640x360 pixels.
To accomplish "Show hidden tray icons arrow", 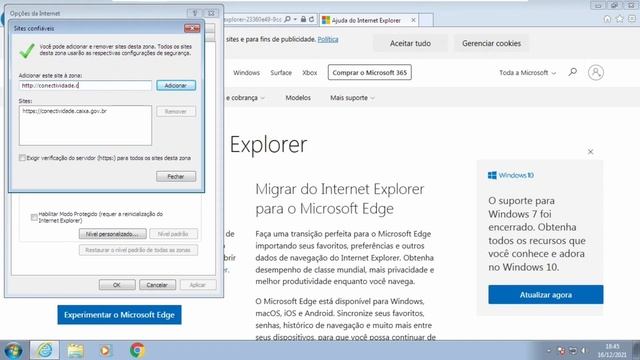I will [x=548, y=351].
